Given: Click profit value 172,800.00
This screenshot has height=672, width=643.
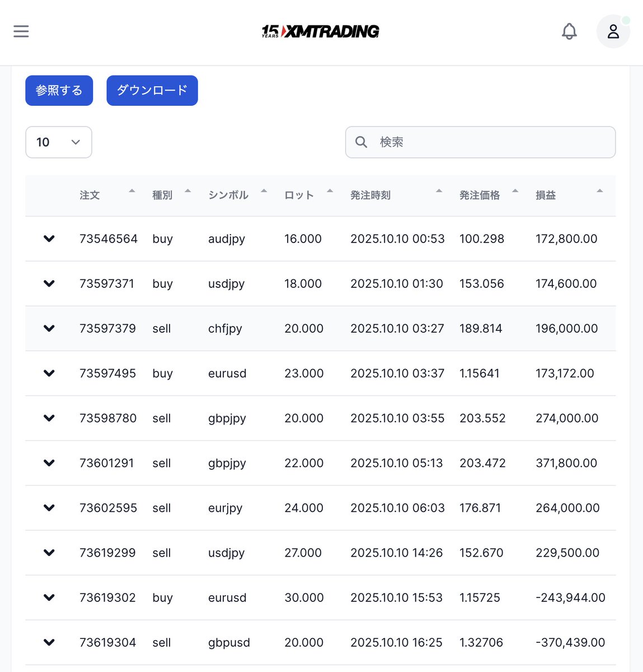Looking at the screenshot, I should point(566,239).
